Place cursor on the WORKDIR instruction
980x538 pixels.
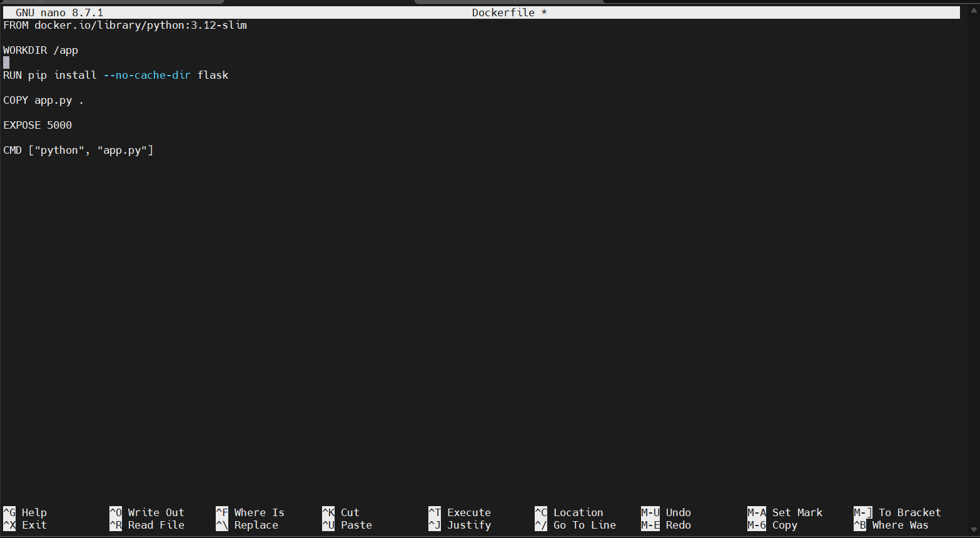(25, 50)
